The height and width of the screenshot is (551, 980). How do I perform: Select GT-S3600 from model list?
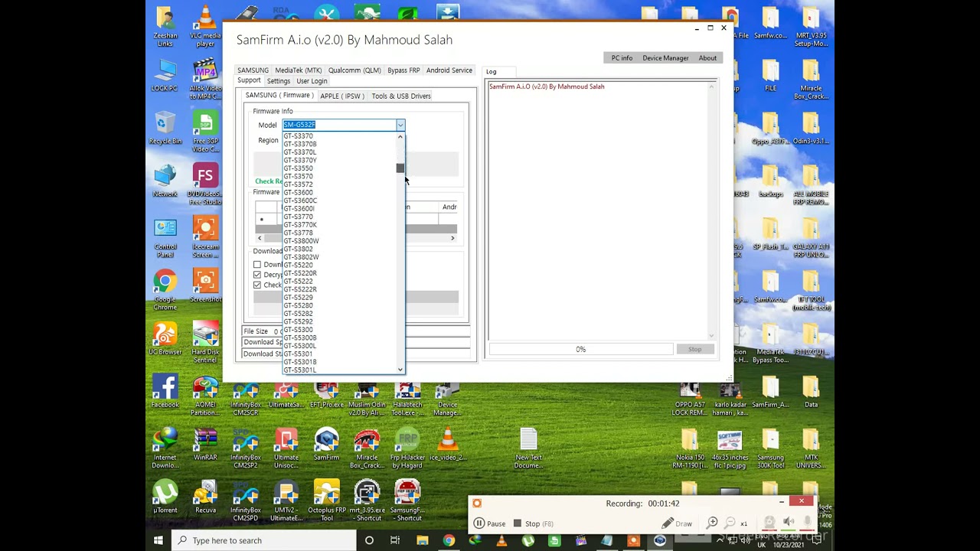pyautogui.click(x=299, y=193)
